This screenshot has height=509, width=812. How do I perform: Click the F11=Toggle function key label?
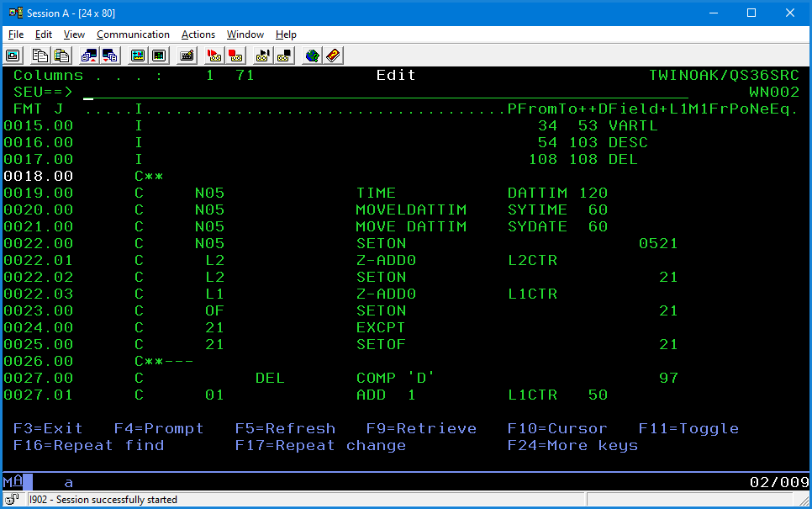tap(688, 429)
